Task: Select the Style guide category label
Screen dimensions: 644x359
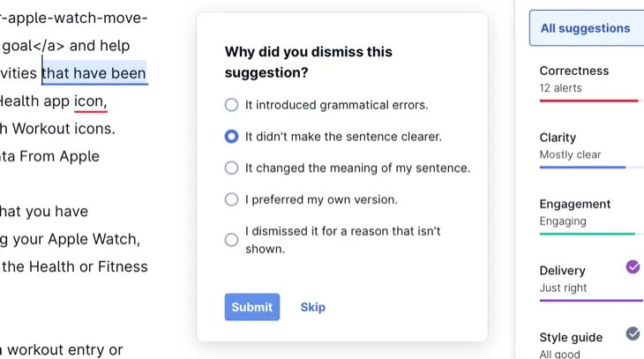Action: (571, 337)
